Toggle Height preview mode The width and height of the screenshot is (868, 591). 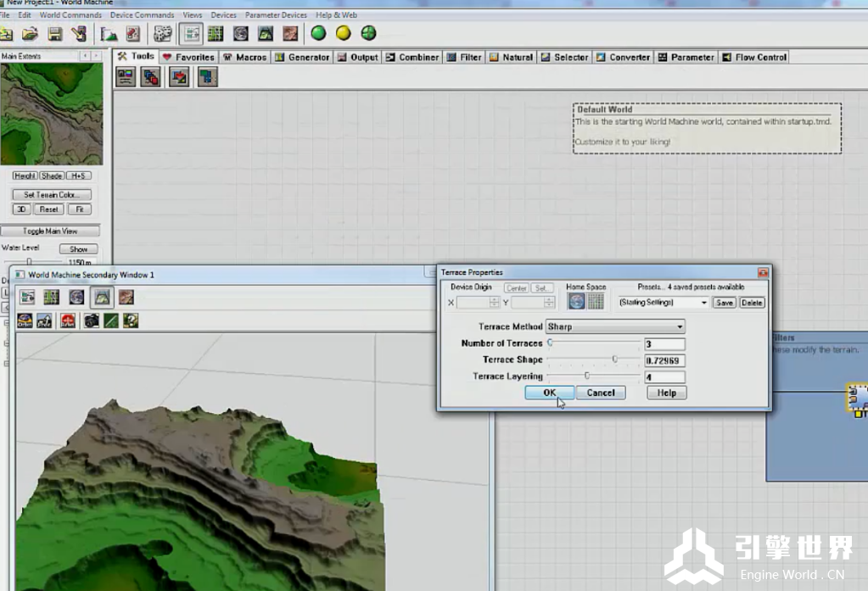point(25,176)
